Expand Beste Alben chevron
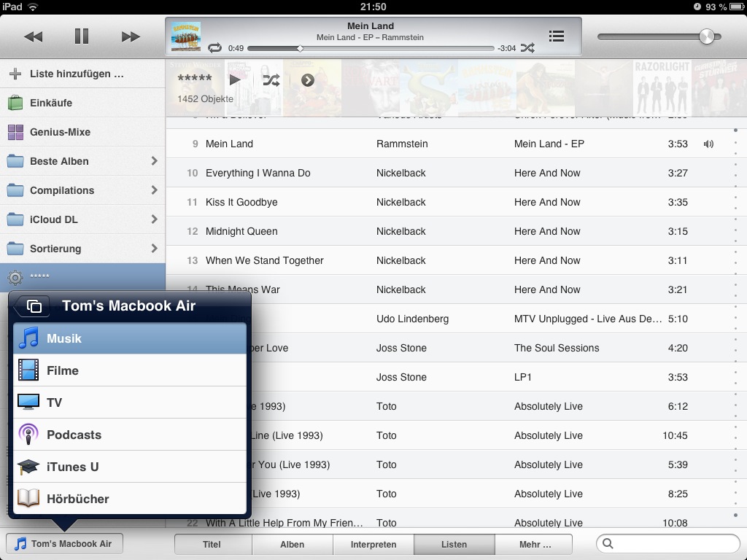This screenshot has width=747, height=560. [x=154, y=161]
